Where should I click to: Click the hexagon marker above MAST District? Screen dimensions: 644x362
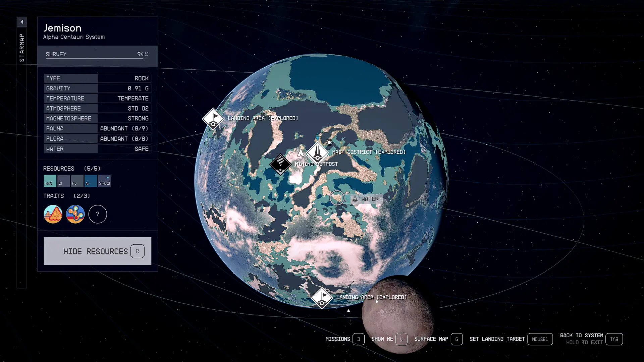(x=329, y=142)
